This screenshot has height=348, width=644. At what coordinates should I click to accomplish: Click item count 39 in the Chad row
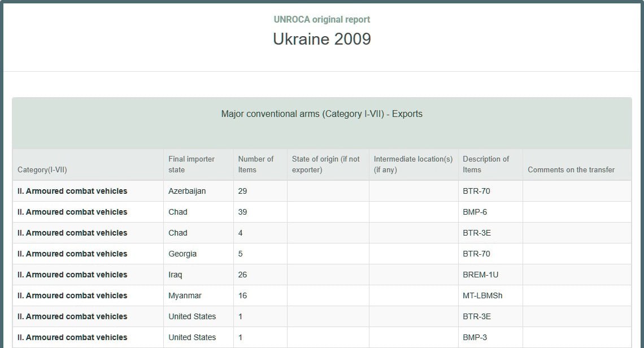(x=242, y=212)
